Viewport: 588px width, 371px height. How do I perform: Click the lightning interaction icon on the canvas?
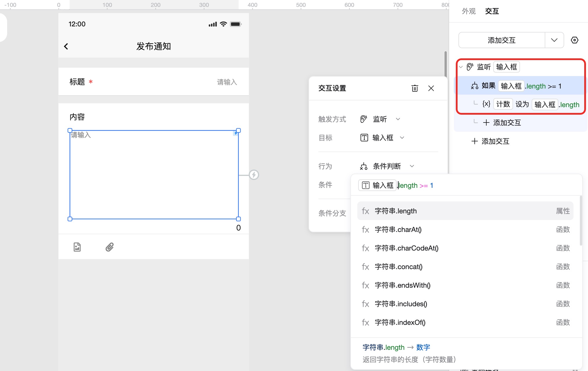click(x=254, y=175)
